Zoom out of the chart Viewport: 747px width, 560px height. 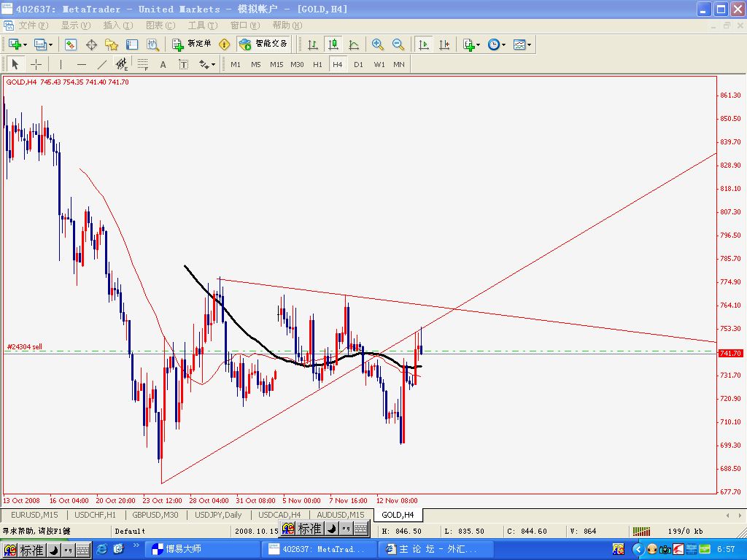(x=398, y=44)
